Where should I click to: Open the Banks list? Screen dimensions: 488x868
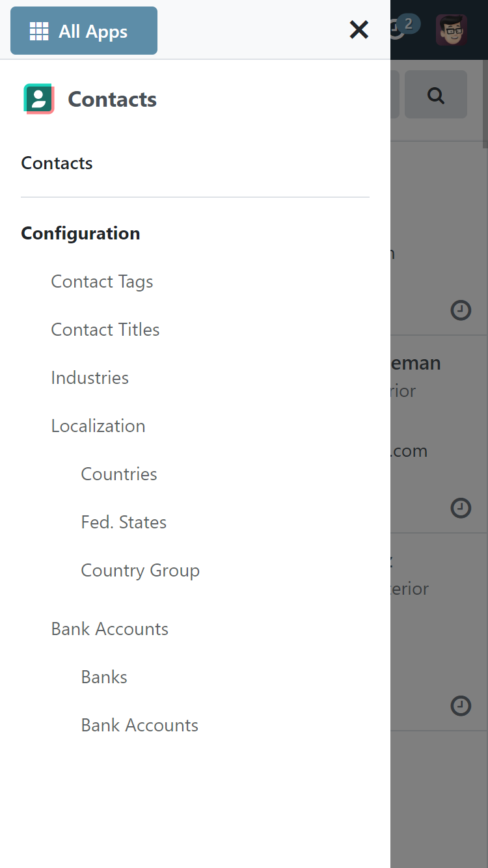click(x=104, y=677)
